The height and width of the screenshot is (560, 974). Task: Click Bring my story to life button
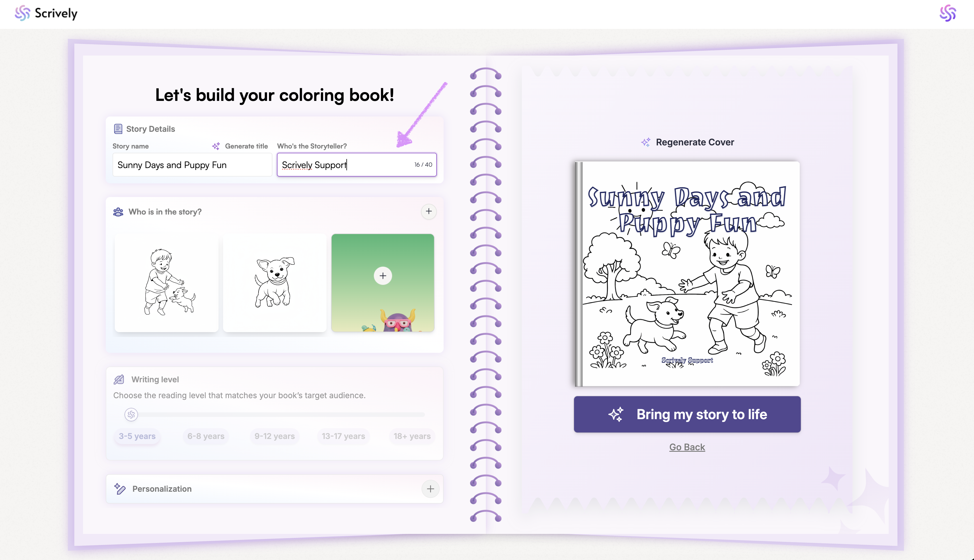pyautogui.click(x=687, y=414)
